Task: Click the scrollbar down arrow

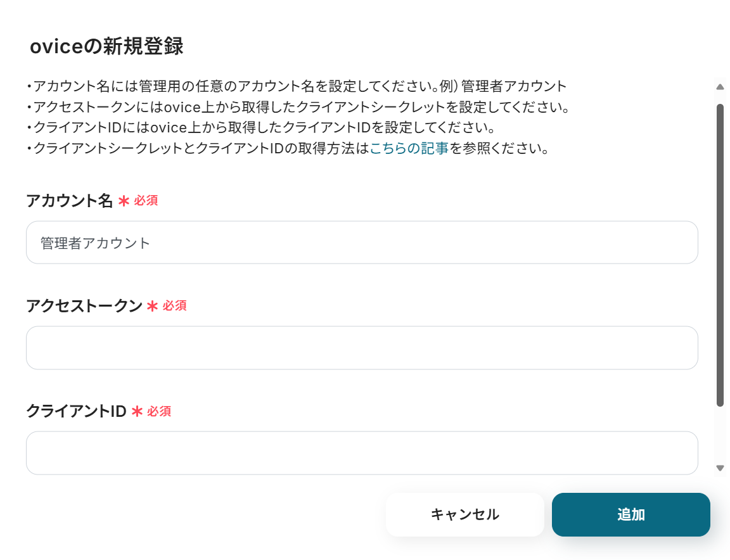Action: pos(720,467)
